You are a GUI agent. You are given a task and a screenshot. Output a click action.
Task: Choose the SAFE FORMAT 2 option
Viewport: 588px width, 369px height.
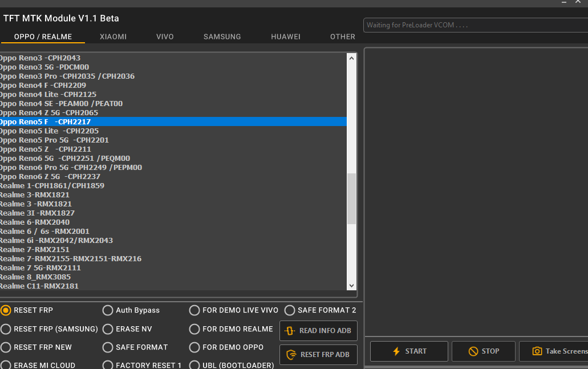point(290,310)
